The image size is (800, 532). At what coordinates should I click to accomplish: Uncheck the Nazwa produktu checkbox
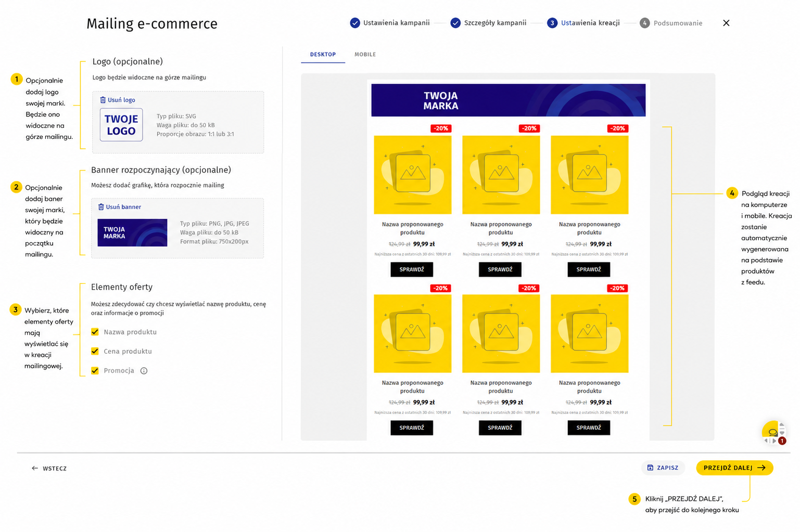pyautogui.click(x=95, y=332)
